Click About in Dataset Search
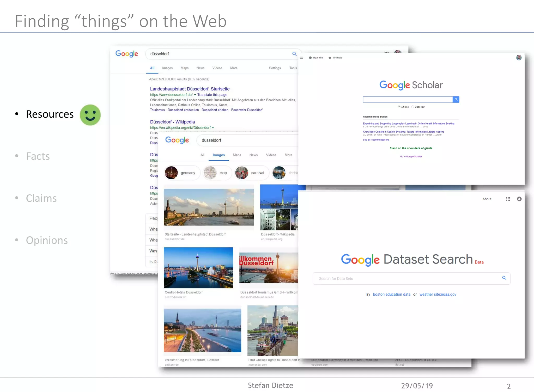The height and width of the screenshot is (392, 534). 487,199
